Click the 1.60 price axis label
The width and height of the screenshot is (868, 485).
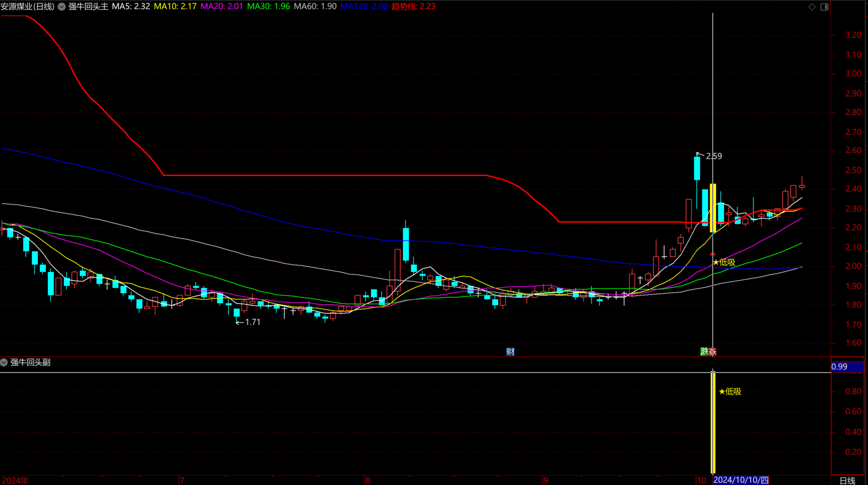tap(853, 343)
